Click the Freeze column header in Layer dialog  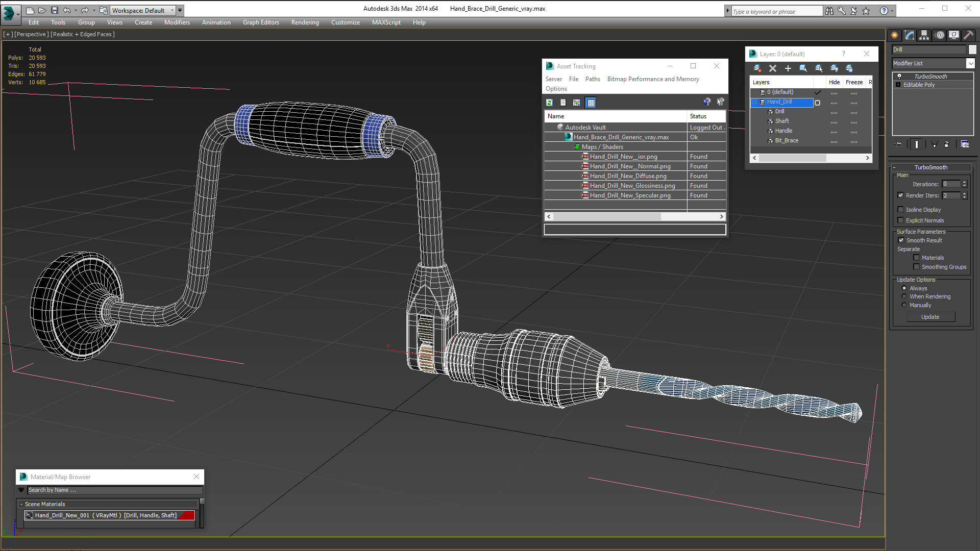point(854,82)
